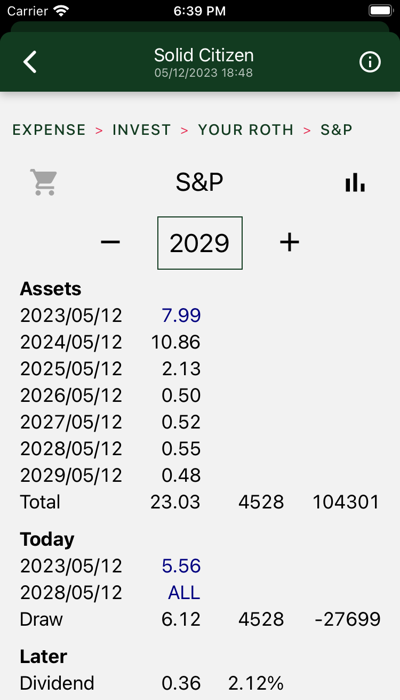
Task: Select the 2029 year field
Action: click(200, 243)
